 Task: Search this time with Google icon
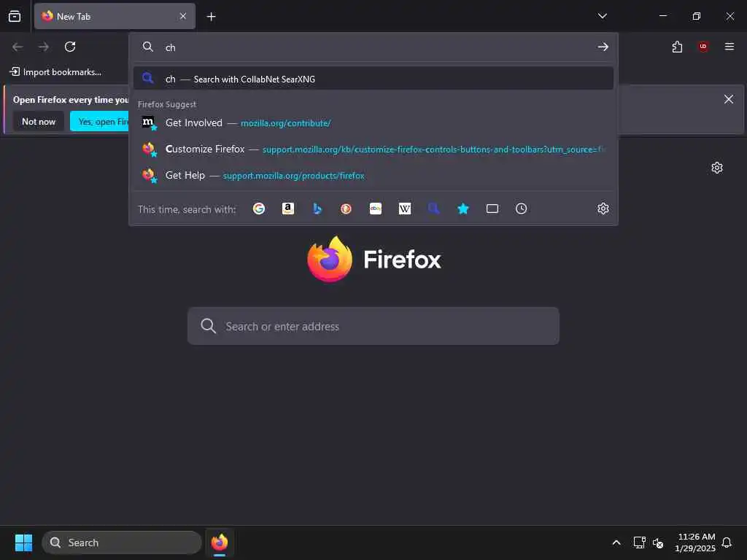[259, 209]
